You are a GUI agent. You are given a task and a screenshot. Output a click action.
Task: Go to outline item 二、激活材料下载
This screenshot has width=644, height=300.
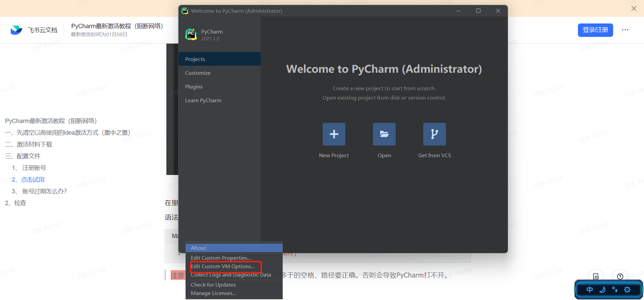pos(29,144)
